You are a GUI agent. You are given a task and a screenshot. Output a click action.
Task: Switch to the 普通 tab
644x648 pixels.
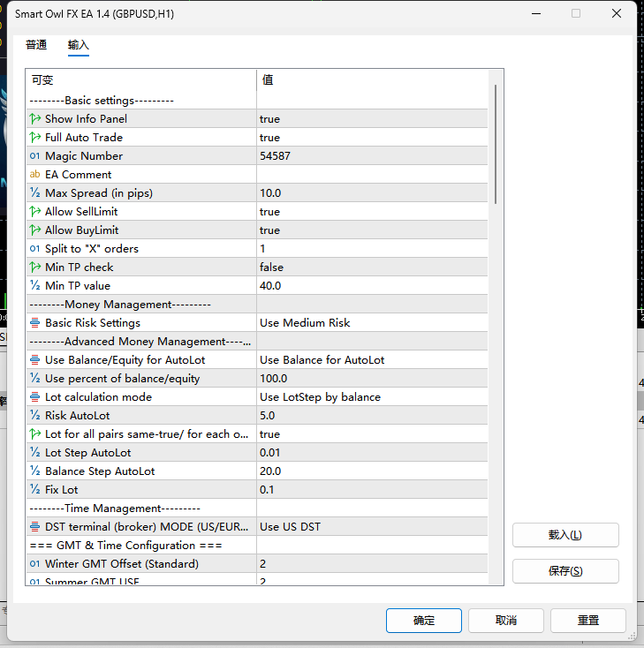(x=36, y=45)
